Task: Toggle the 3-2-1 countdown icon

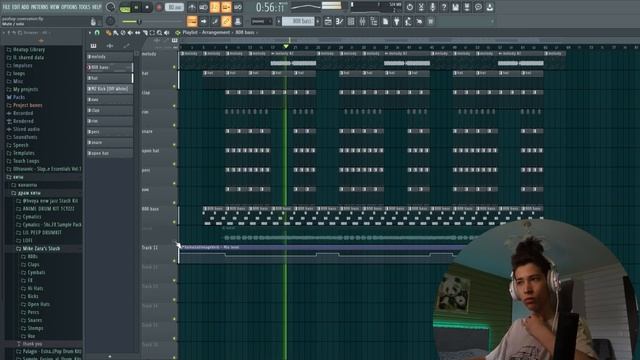Action: (215, 7)
